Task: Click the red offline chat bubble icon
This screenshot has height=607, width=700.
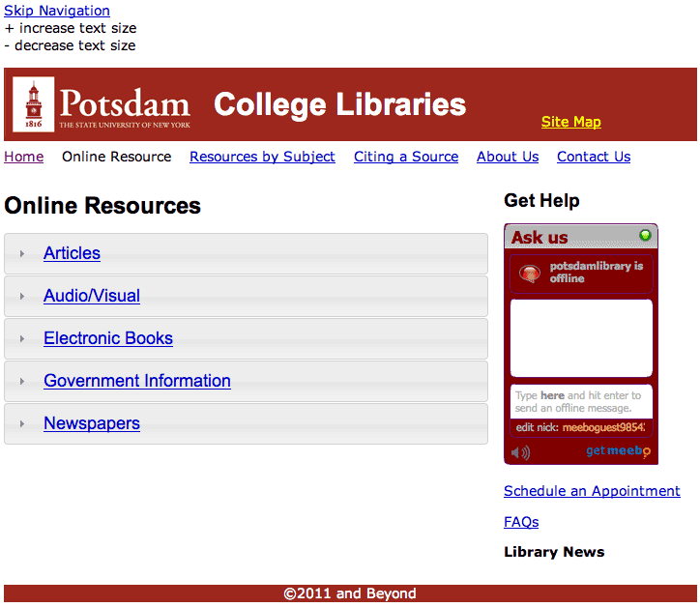Action: [x=529, y=274]
